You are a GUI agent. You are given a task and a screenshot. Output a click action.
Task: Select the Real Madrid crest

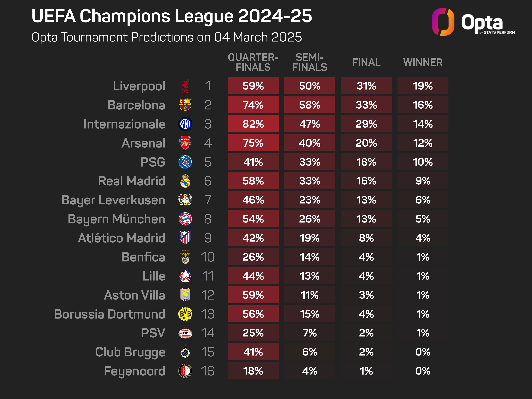pyautogui.click(x=185, y=181)
